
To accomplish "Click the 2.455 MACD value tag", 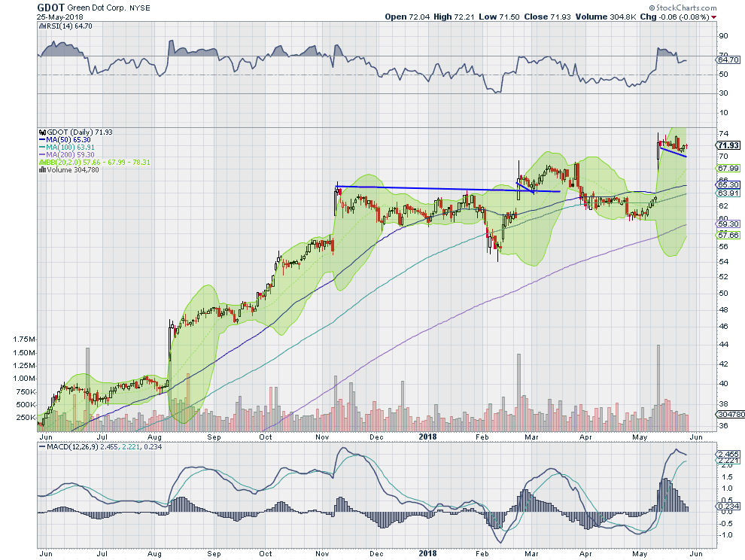I will tap(728, 455).
